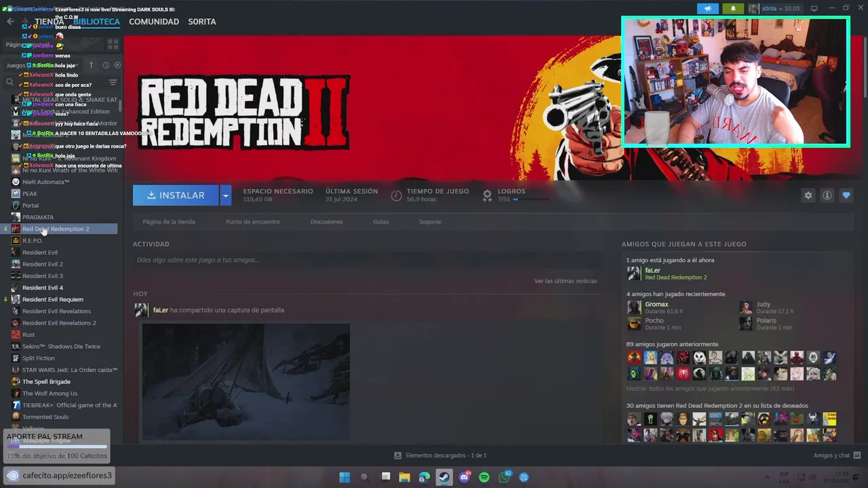Select Sekiro: Shadows Die Twice
This screenshot has height=488, width=868.
coord(61,346)
